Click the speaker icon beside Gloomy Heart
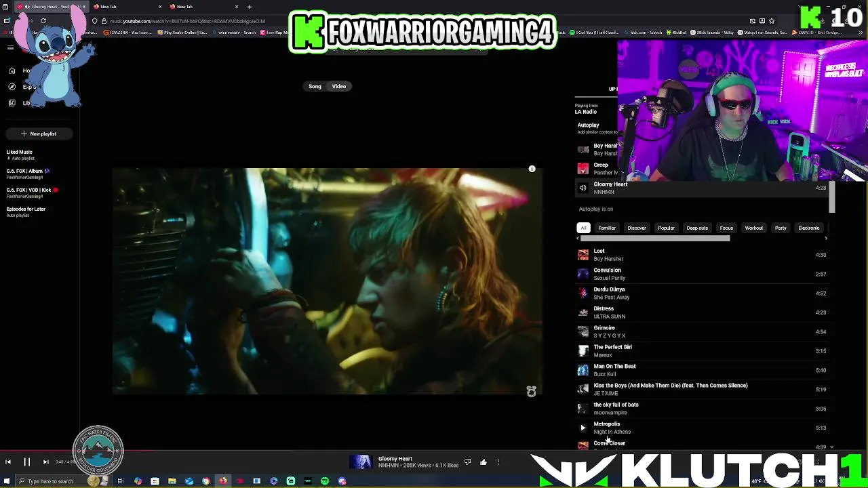Screen dimensions: 868x488 (x=583, y=188)
